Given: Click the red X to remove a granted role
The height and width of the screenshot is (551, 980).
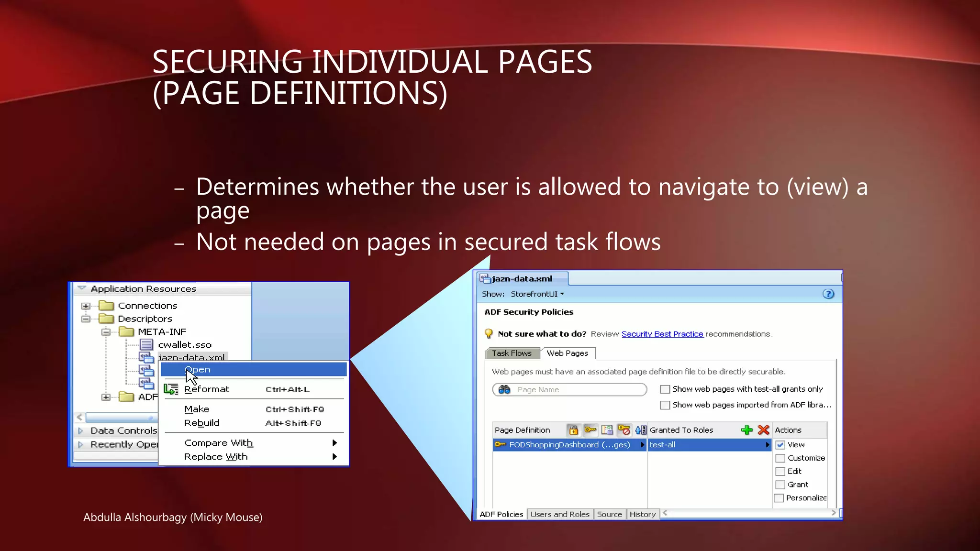Looking at the screenshot, I should point(764,430).
